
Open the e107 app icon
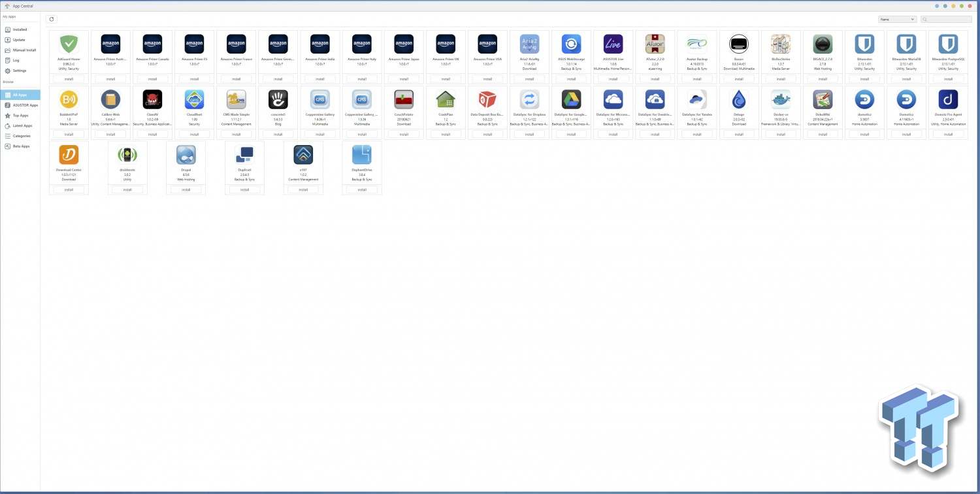coord(303,155)
